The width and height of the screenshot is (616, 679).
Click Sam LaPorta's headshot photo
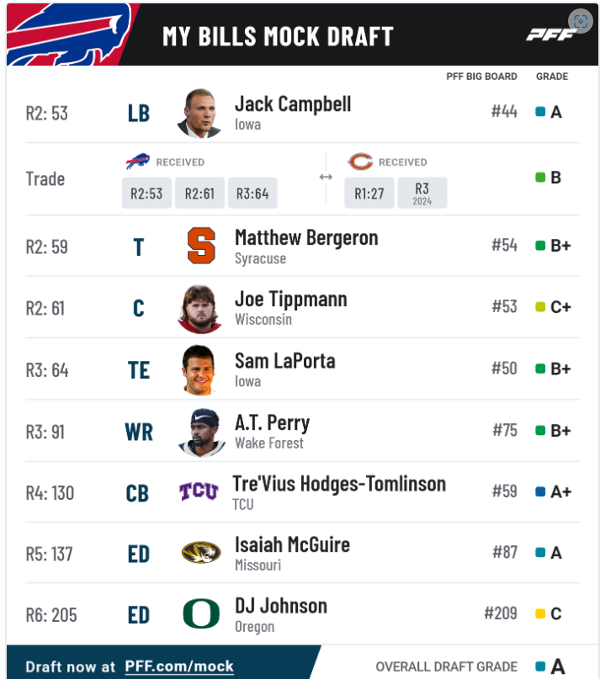point(199,370)
